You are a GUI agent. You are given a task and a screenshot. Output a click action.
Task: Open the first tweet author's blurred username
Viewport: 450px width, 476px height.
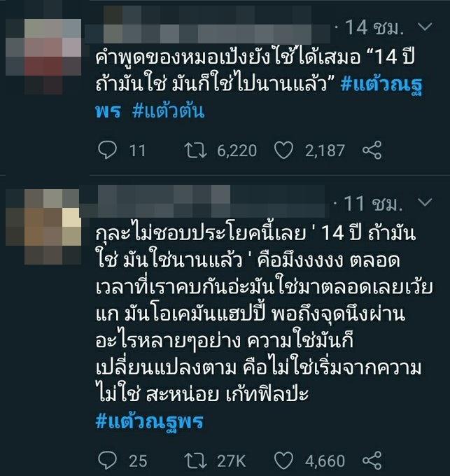(208, 25)
